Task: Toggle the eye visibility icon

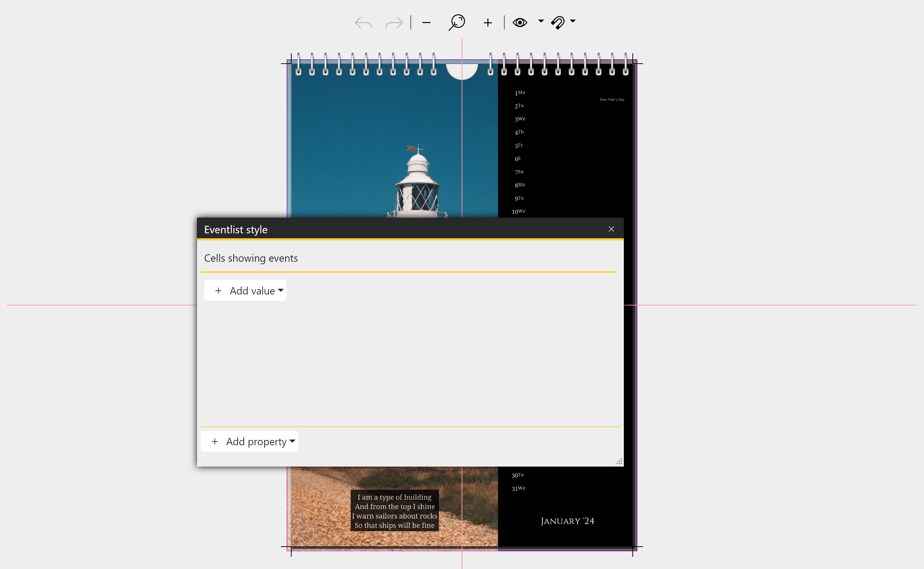Action: pos(520,22)
